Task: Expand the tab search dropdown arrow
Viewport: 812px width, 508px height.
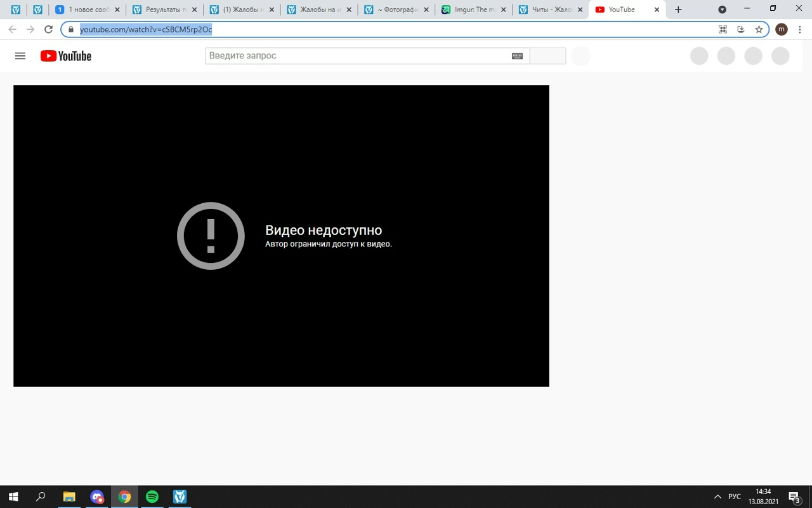Action: coord(722,10)
